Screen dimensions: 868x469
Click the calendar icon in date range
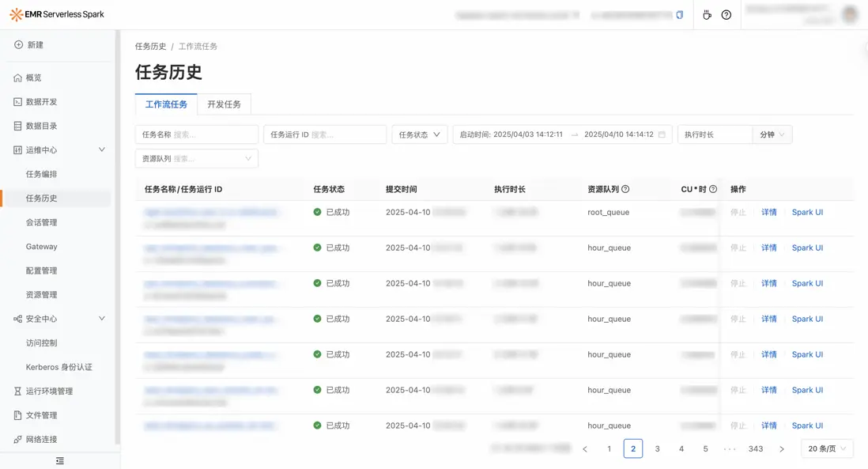[x=662, y=134]
